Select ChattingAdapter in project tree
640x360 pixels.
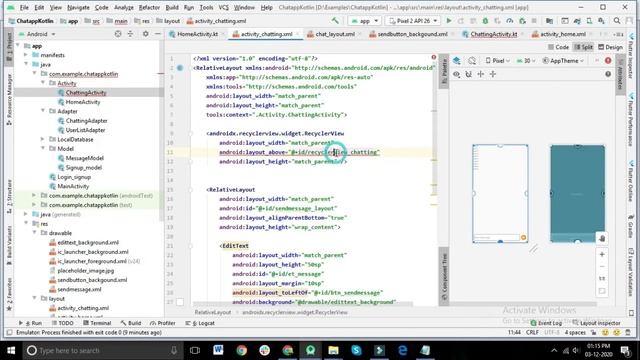87,120
